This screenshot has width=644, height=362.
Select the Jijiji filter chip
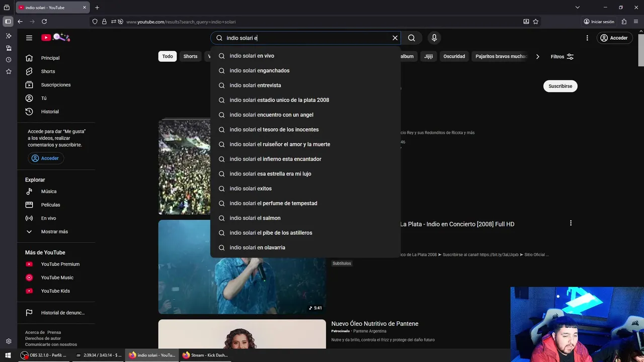coord(428,56)
